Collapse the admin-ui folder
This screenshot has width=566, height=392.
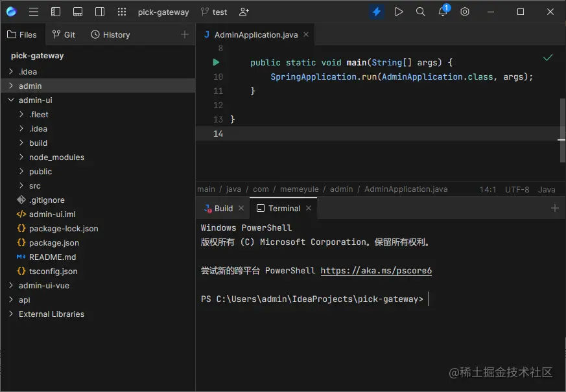[x=11, y=100]
